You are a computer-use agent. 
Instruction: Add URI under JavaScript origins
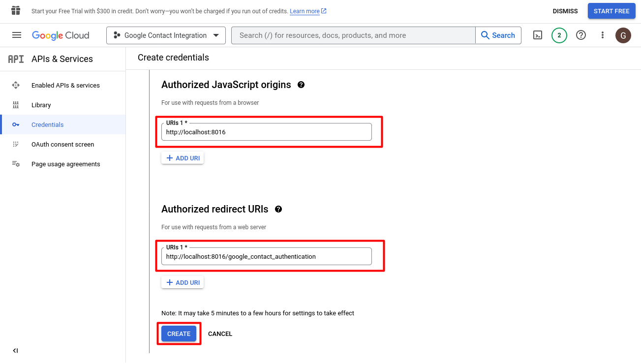(183, 158)
